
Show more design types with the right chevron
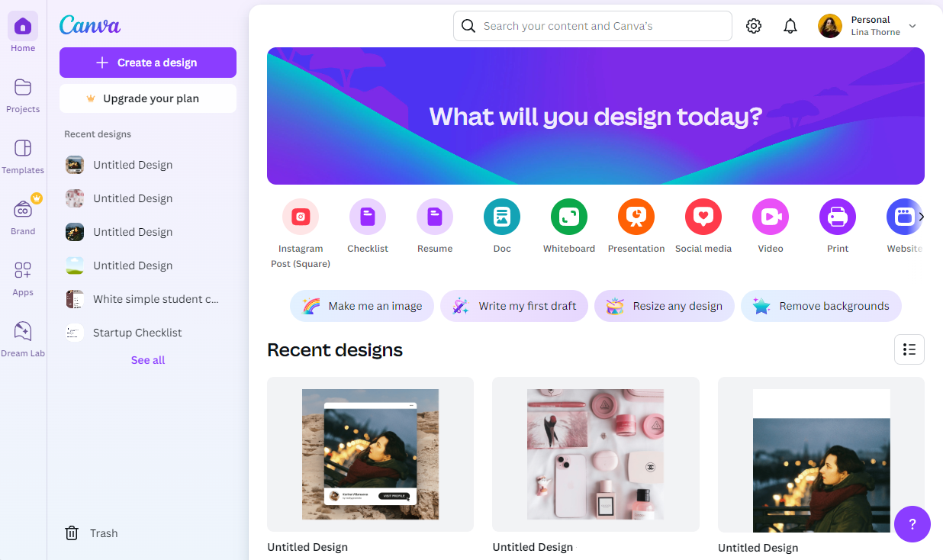point(921,217)
